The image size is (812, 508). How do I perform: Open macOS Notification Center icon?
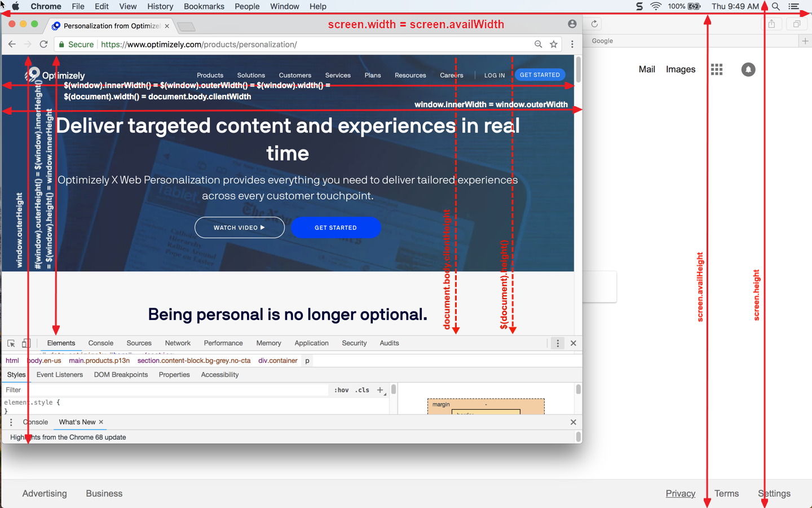(x=794, y=6)
